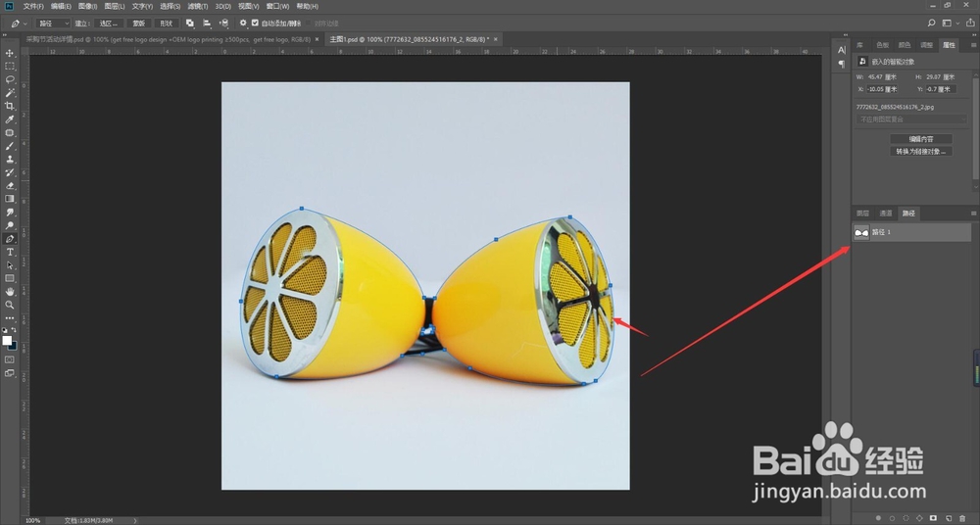Click the 转换为链接对象 button
Image resolution: width=980 pixels, height=525 pixels.
[920, 151]
